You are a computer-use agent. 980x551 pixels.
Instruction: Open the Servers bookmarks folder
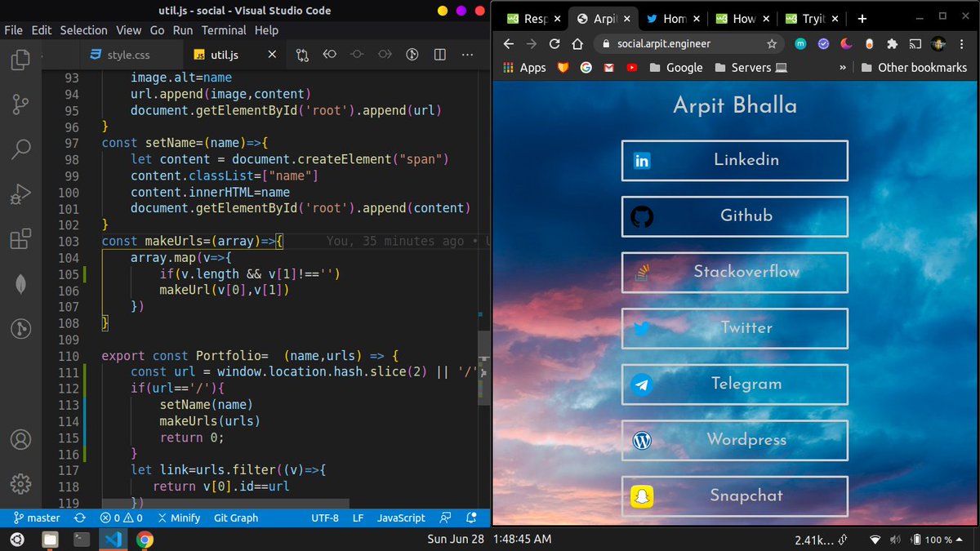751,68
